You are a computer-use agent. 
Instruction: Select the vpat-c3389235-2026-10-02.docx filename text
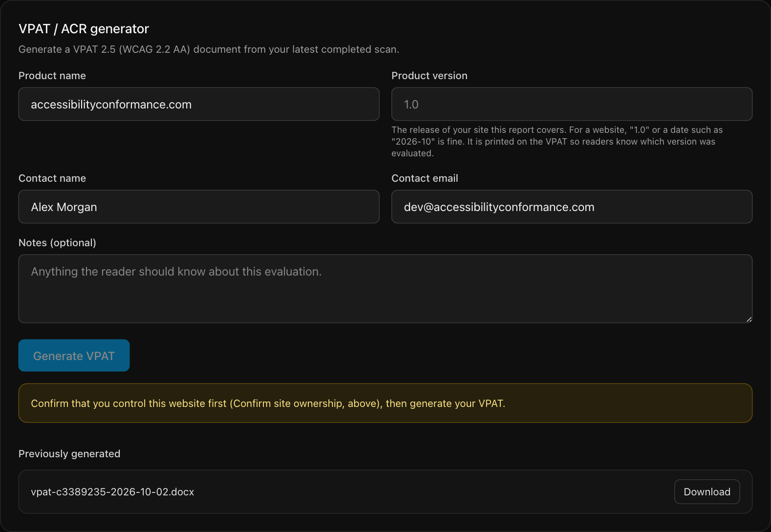point(112,492)
